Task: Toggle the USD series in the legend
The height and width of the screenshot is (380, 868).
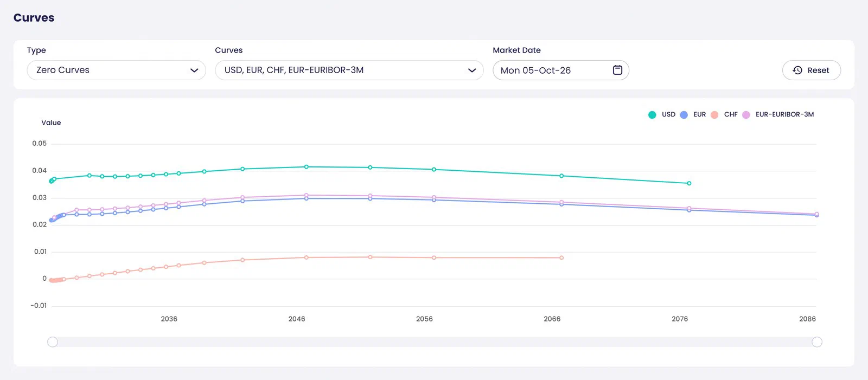Action: point(662,114)
